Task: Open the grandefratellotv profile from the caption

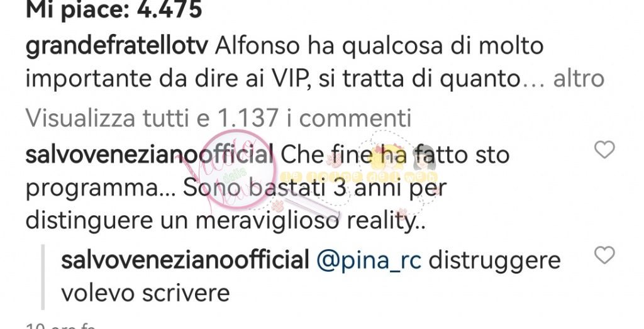Action: [116, 46]
